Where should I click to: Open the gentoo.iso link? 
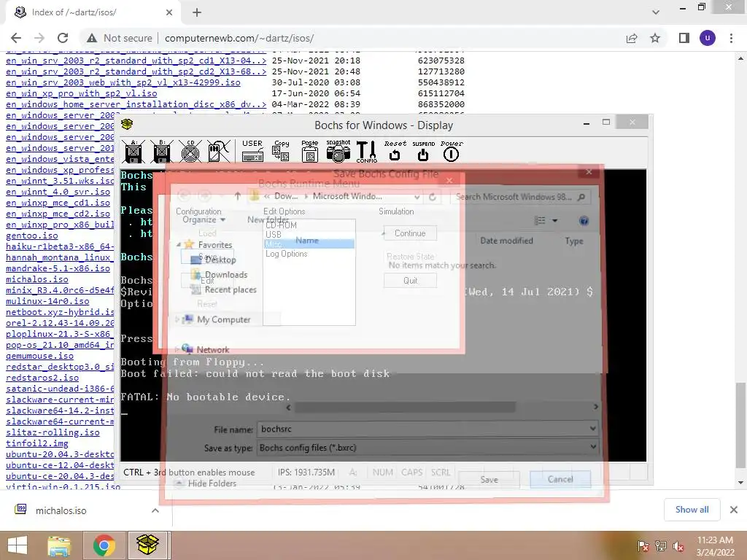point(32,236)
